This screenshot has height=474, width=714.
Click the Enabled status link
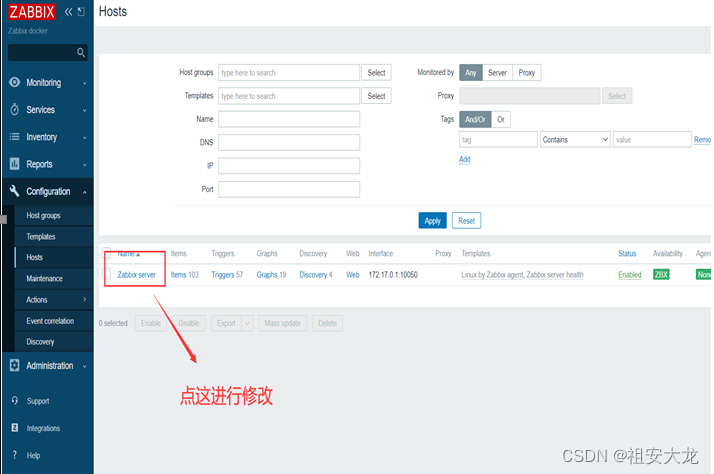click(630, 275)
